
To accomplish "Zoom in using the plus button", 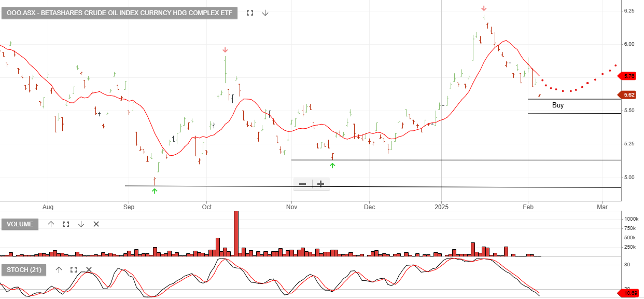I will coord(320,184).
